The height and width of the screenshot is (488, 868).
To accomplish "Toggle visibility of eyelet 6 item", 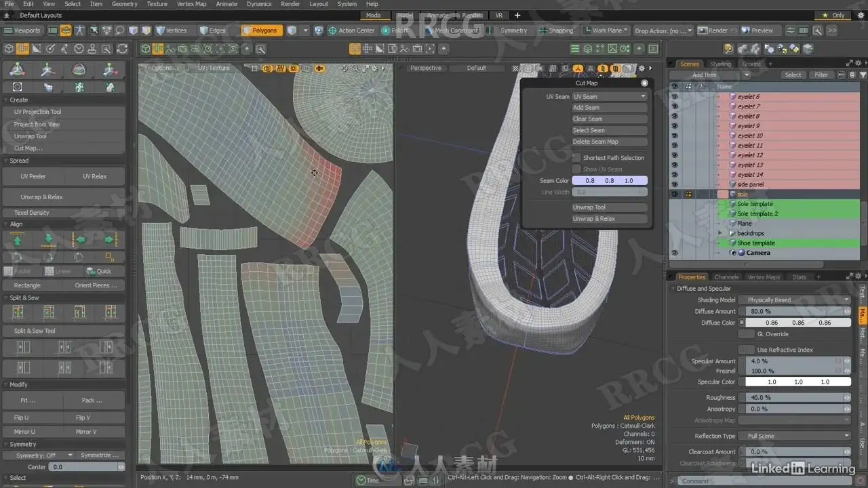I will coord(674,97).
